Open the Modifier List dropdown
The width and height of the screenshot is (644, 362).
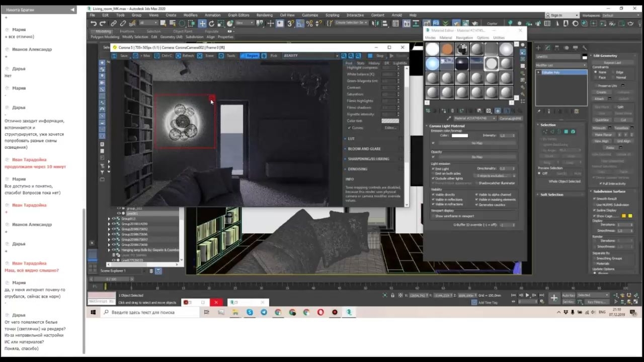click(561, 65)
